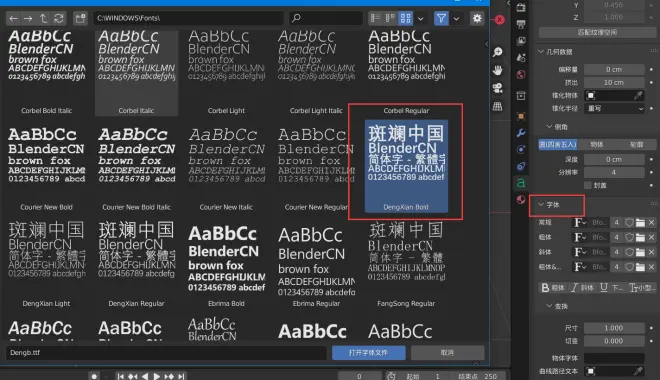Select the 圆(四舍五入) bevel mode tab
Image resolution: width=660 pixels, height=380 pixels.
[558, 144]
